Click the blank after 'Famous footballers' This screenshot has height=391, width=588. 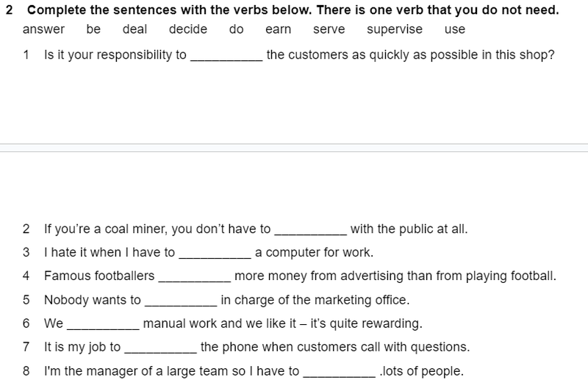[x=194, y=276]
